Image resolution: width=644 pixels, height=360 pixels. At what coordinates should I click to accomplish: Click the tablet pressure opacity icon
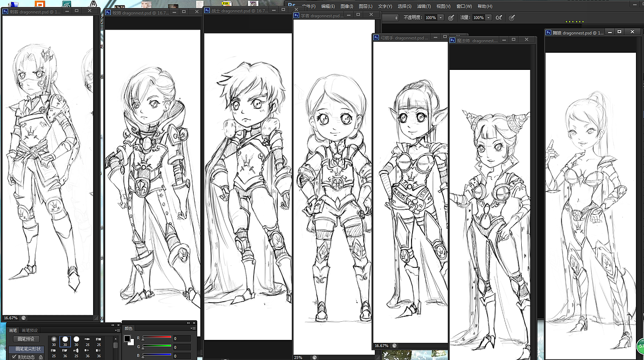[x=451, y=18]
